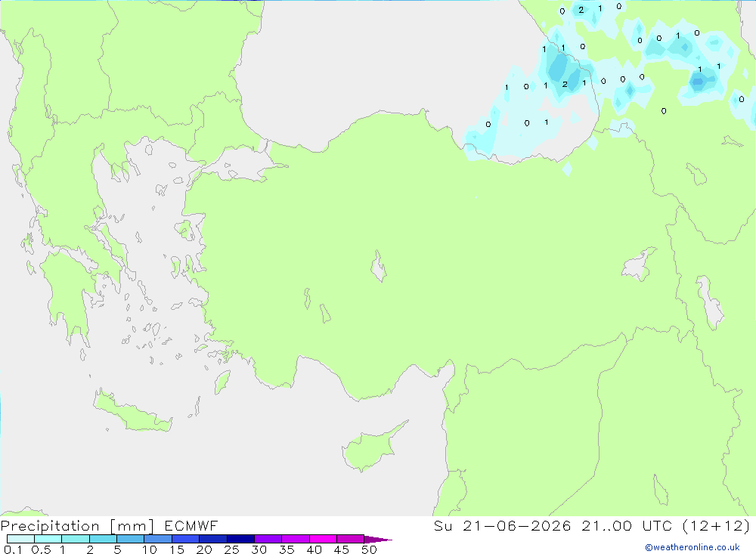Pick the legend swatch between 15 and 20

(x=186, y=539)
